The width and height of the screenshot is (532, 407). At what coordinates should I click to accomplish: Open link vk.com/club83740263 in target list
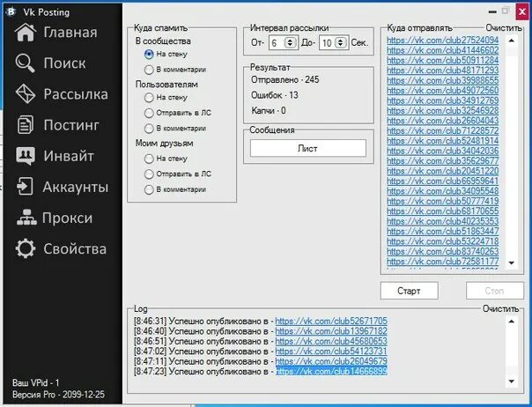[x=442, y=251]
